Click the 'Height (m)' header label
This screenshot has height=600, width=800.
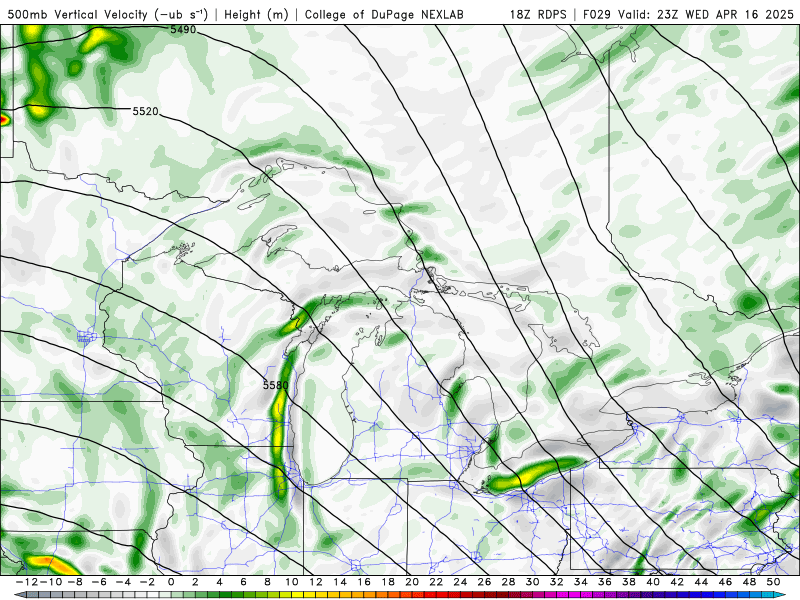tap(257, 14)
